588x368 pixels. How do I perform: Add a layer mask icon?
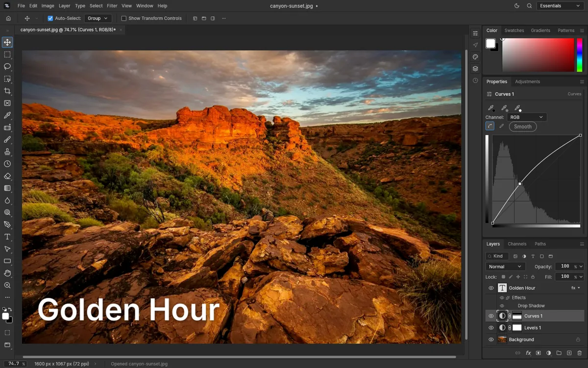(x=538, y=353)
